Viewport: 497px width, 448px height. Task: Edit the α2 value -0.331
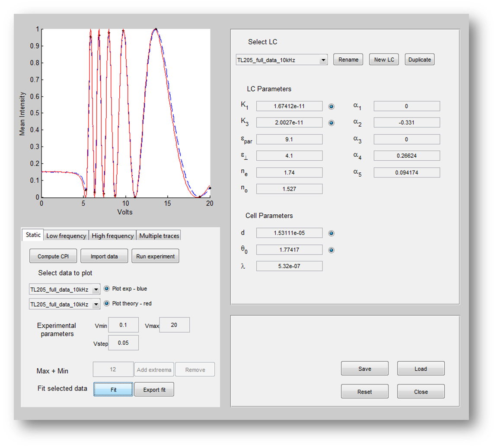pos(407,123)
